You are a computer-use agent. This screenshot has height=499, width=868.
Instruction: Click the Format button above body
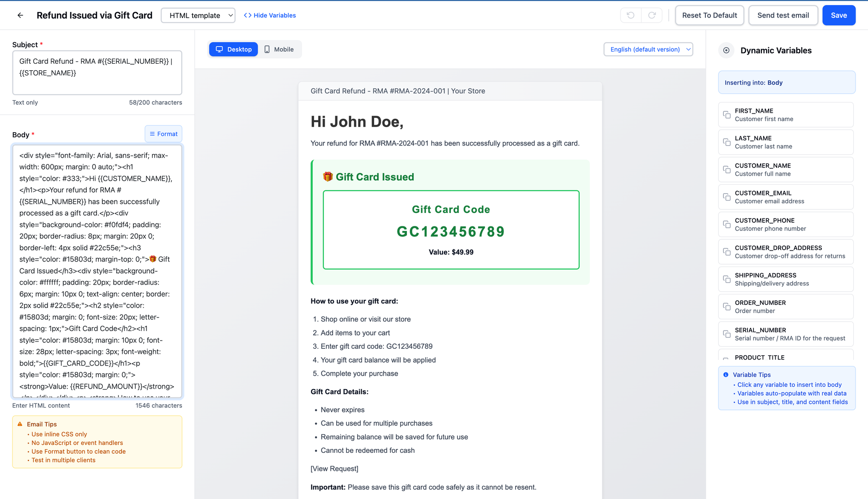[x=164, y=134]
